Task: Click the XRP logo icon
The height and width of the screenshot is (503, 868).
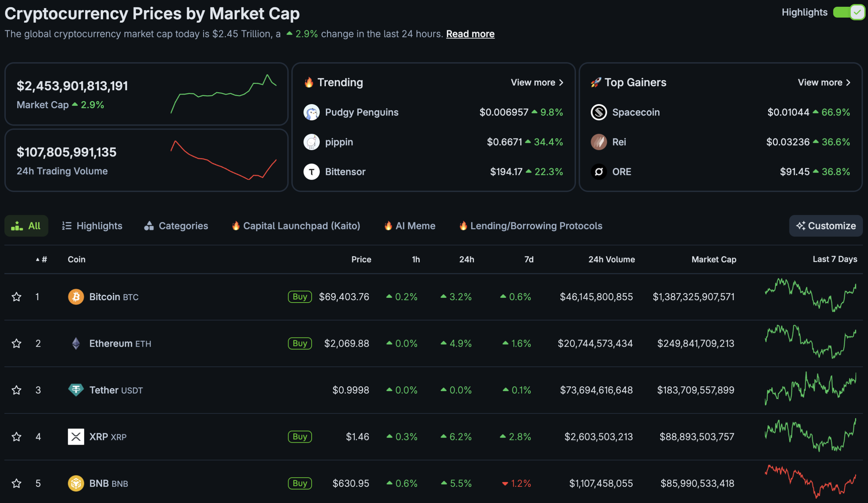Action: click(76, 437)
